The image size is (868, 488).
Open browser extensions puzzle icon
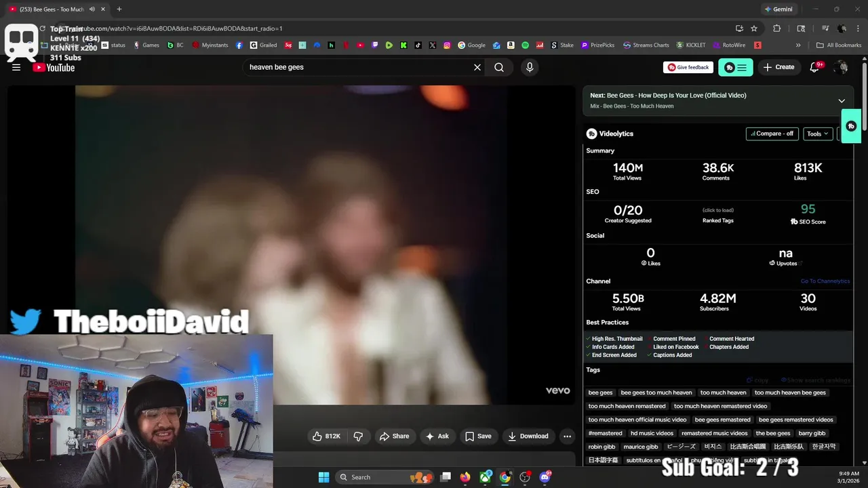tap(777, 28)
